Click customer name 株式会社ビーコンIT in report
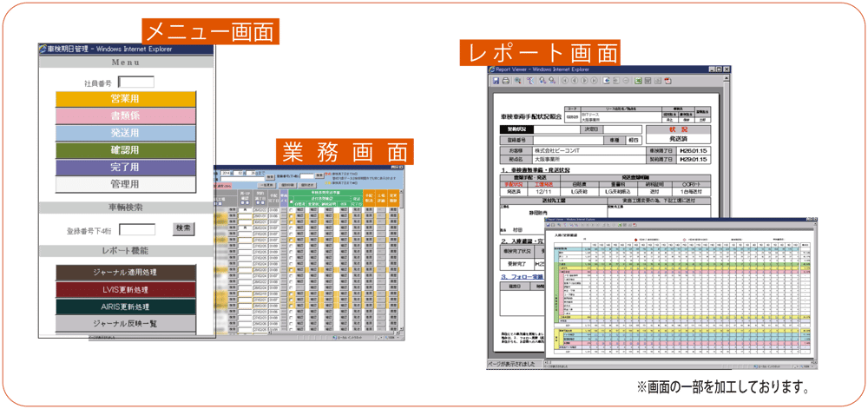 pyautogui.click(x=557, y=151)
